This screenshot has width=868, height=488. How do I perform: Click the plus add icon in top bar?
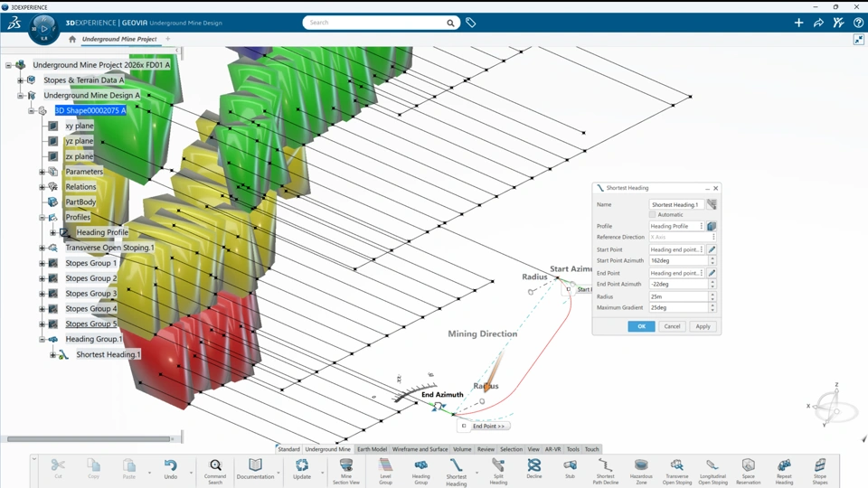tap(798, 23)
